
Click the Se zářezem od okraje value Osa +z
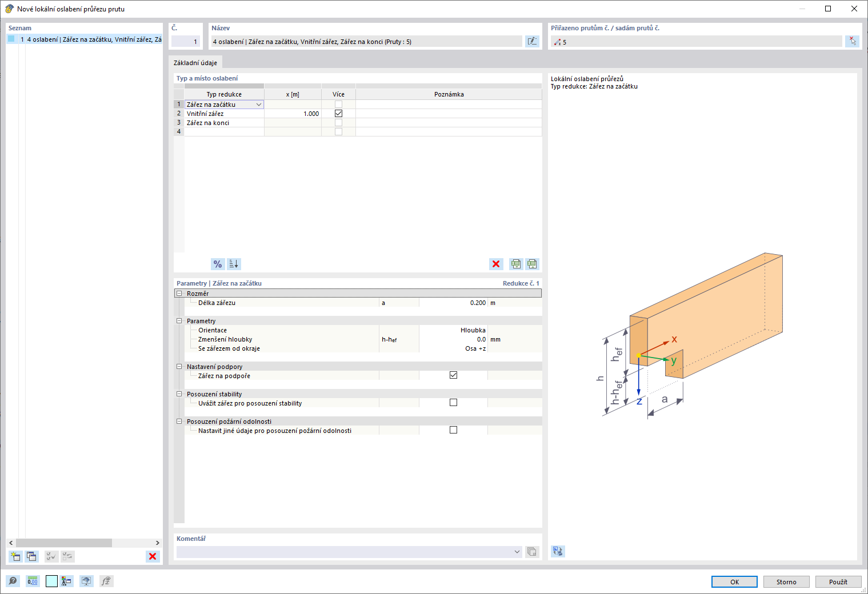click(453, 348)
